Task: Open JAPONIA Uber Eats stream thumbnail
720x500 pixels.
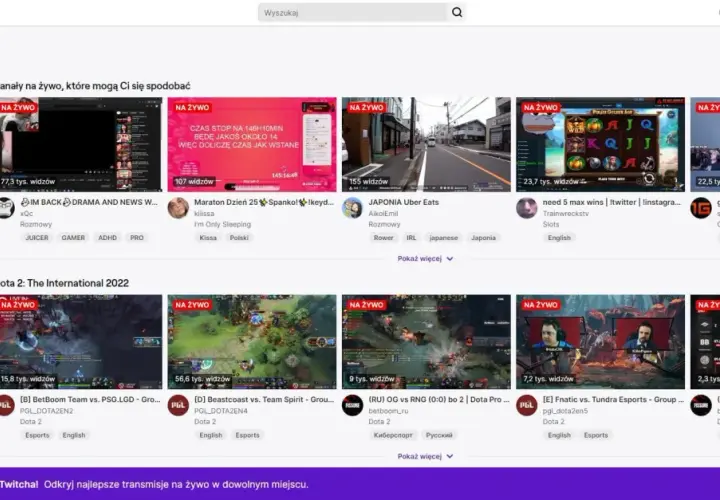Action: [426, 144]
